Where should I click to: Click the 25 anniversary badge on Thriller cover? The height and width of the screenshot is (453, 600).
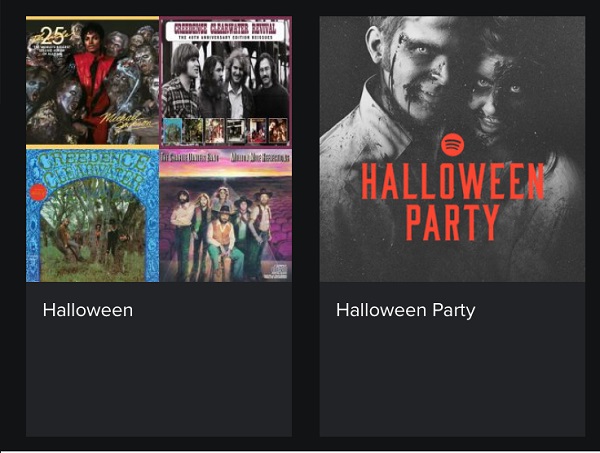(47, 35)
